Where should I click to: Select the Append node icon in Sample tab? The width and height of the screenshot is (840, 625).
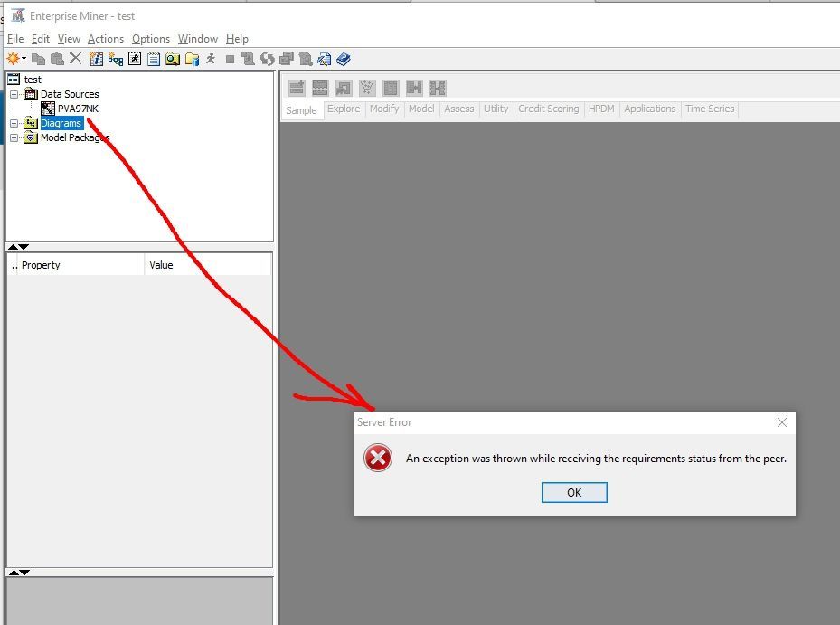coord(297,88)
